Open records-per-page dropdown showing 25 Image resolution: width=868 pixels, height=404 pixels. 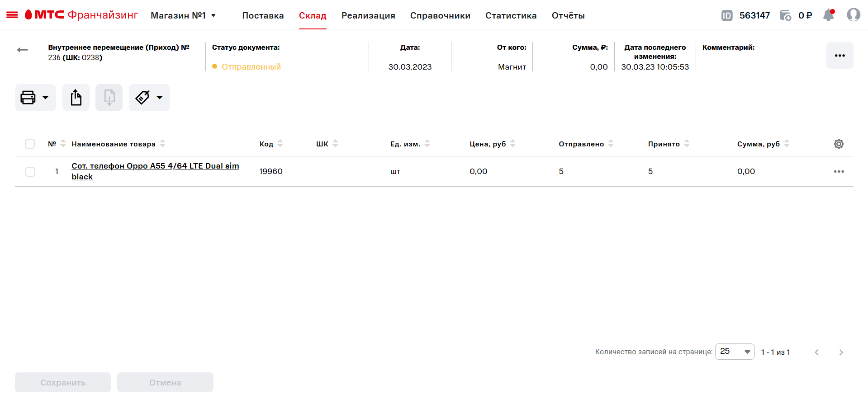pyautogui.click(x=735, y=352)
